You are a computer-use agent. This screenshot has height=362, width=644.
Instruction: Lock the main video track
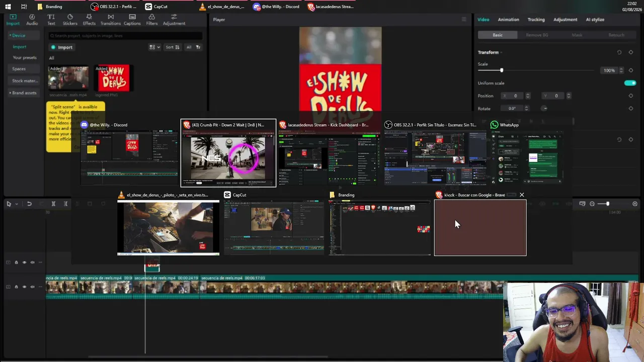(x=16, y=287)
